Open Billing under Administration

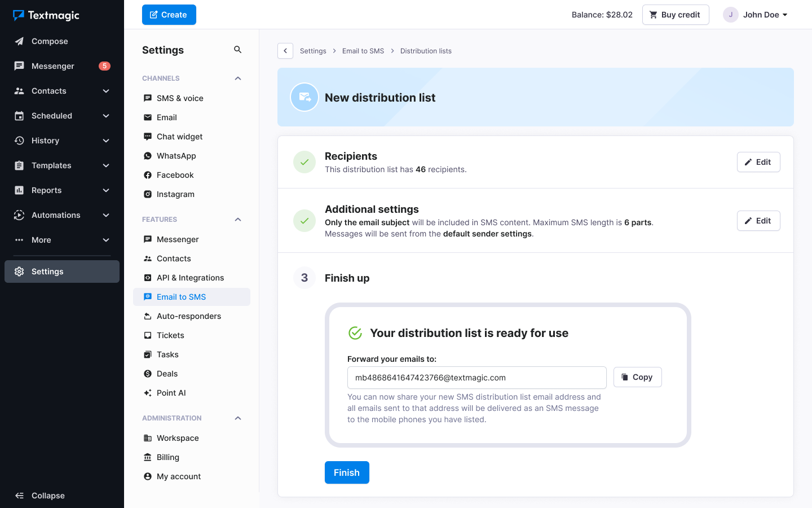pyautogui.click(x=167, y=457)
